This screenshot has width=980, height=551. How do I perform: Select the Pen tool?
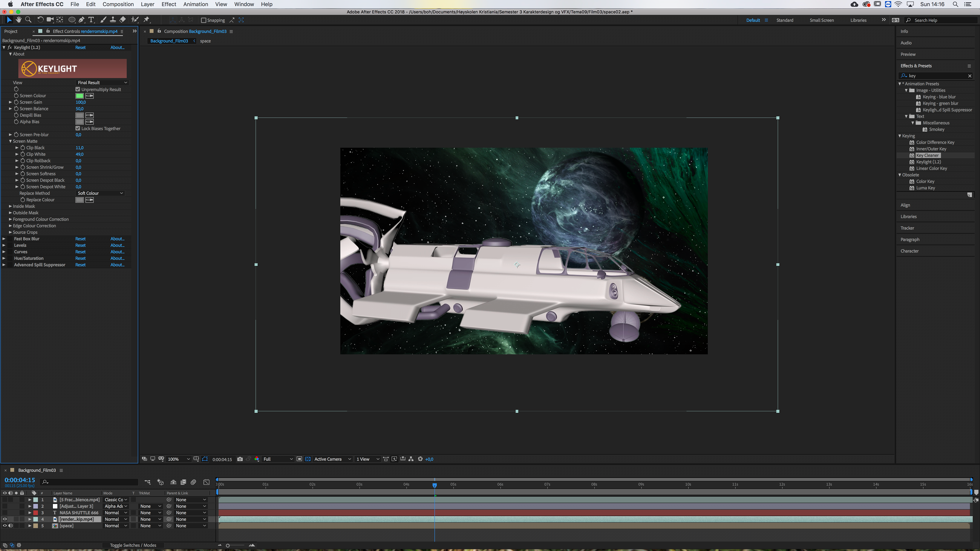point(81,20)
